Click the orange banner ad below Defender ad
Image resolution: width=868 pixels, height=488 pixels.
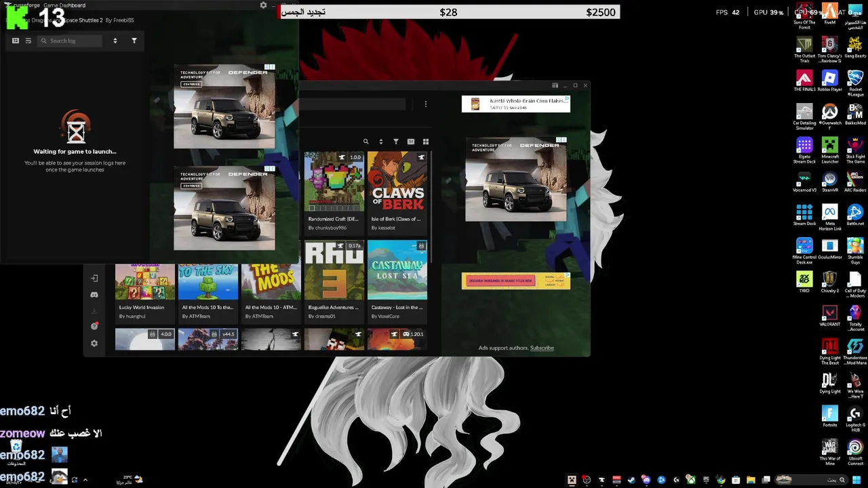[x=516, y=281]
